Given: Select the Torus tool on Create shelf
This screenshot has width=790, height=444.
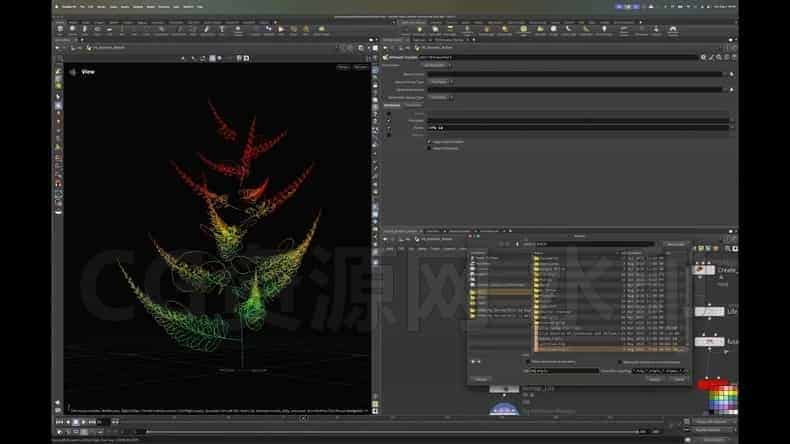Looking at the screenshot, I should pyautogui.click(x=97, y=30).
